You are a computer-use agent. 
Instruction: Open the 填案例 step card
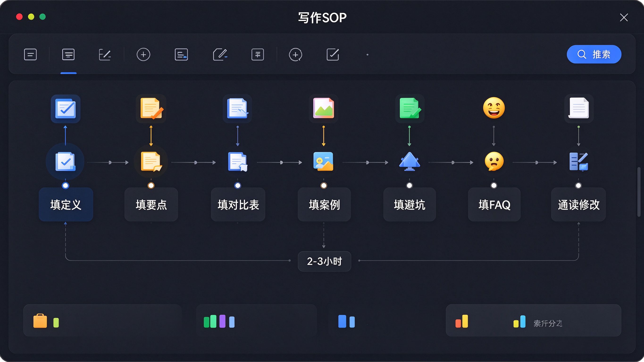point(324,204)
